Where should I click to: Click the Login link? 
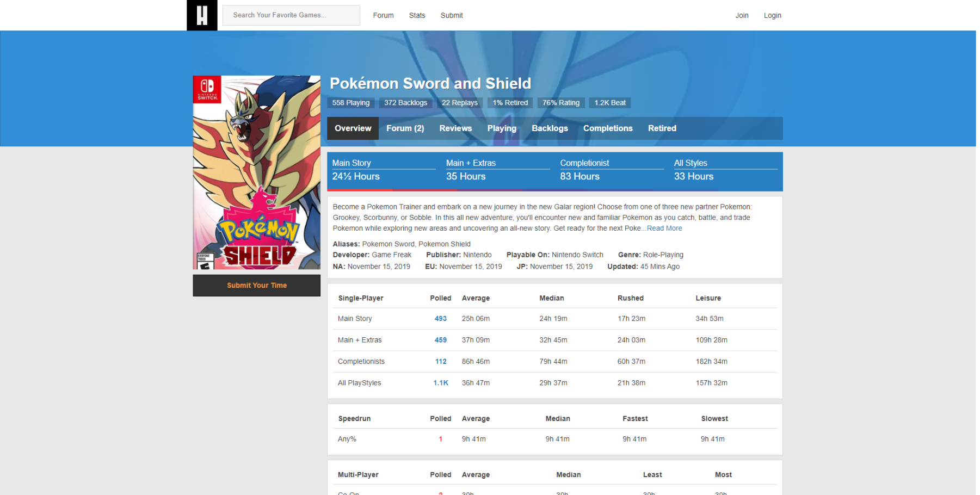coord(772,15)
